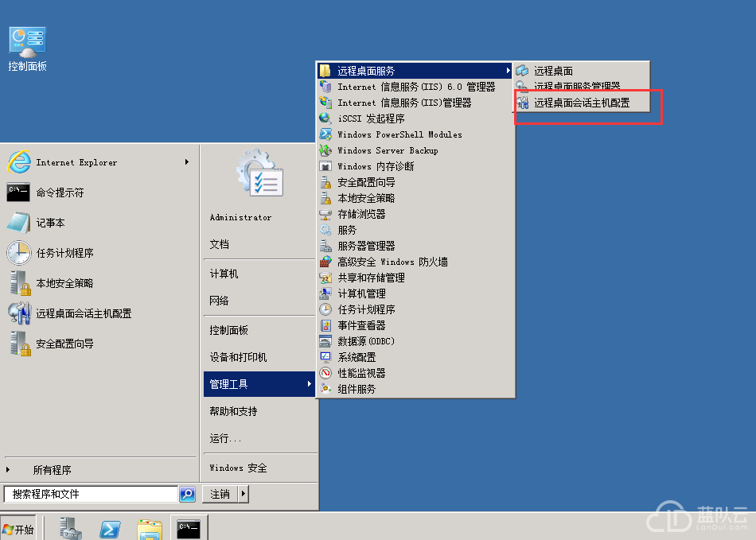Open Server Manager from the taskbar
756x540 pixels.
point(71,528)
